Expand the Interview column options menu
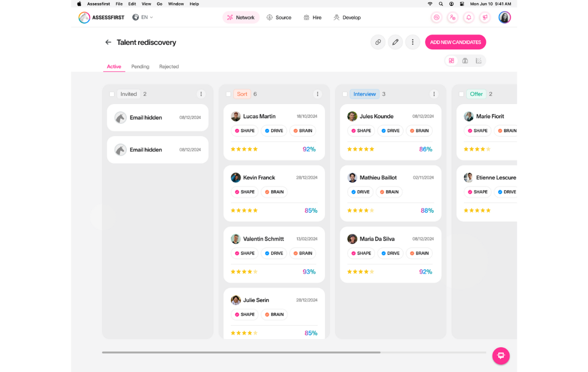Viewport: 588px width, 372px height. (434, 94)
